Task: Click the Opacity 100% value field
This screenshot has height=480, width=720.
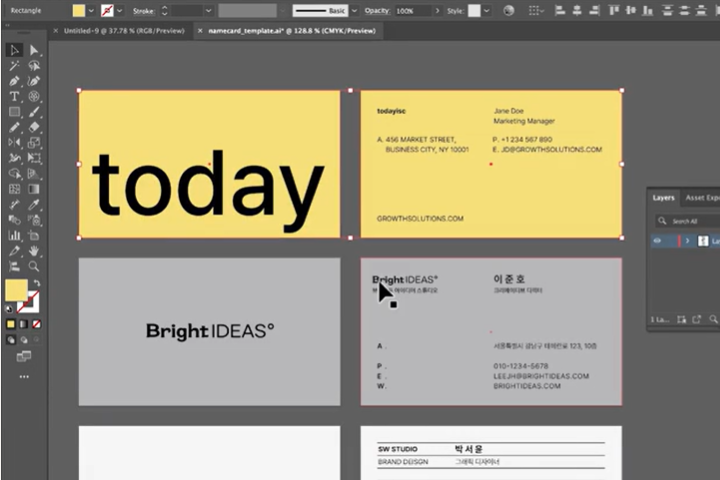Action: (x=412, y=11)
